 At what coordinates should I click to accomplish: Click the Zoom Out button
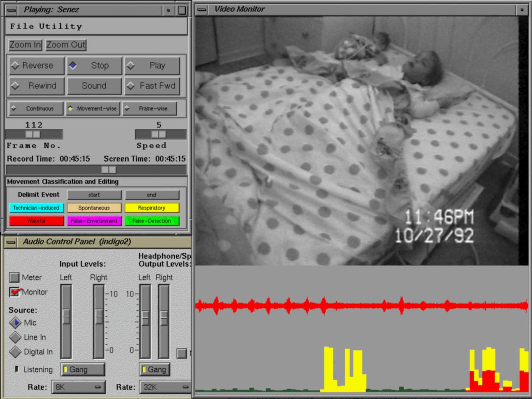point(66,45)
